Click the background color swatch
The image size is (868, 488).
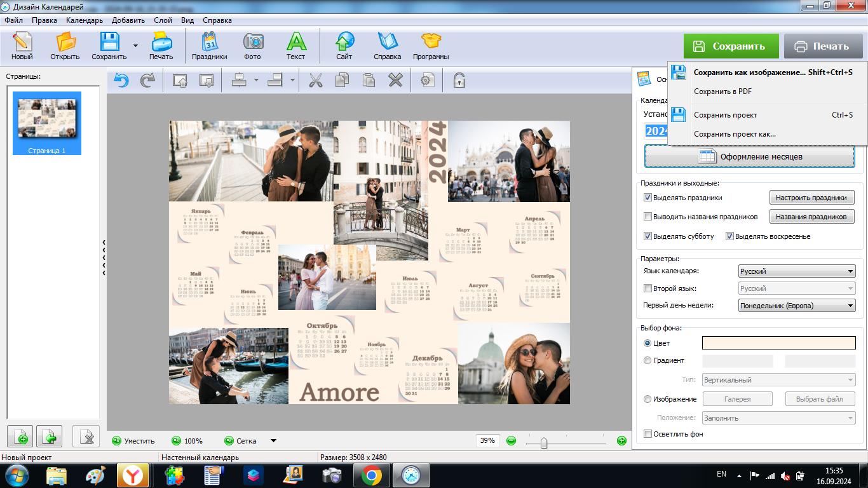pyautogui.click(x=778, y=343)
